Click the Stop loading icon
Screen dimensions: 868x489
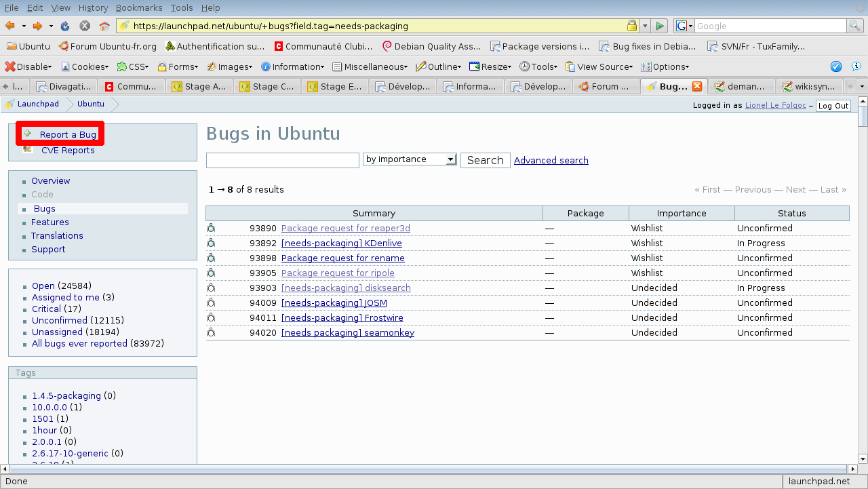click(x=85, y=26)
